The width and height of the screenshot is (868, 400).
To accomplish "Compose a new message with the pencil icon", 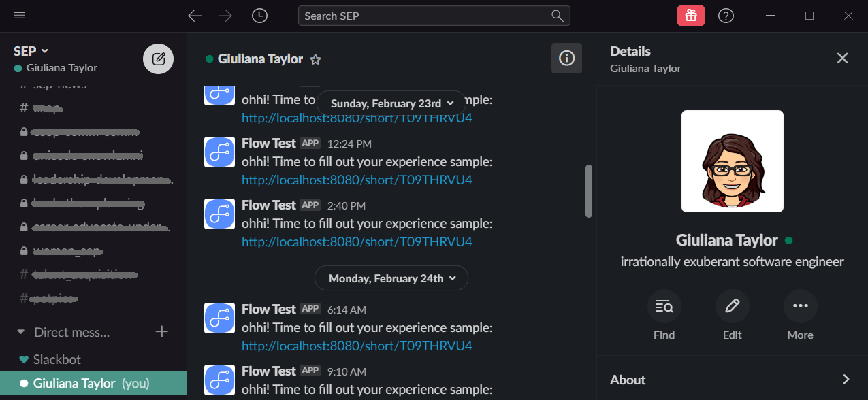I will pos(158,59).
